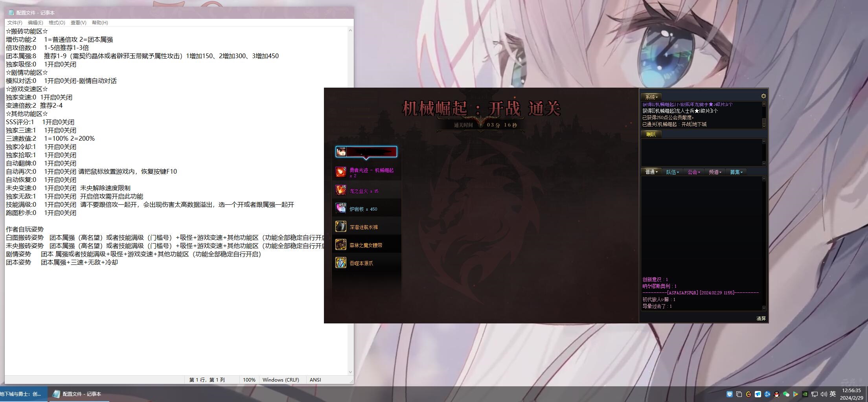Click the 跑图秒杀:0 line in Notepad
The height and width of the screenshot is (402, 868).
41,213
